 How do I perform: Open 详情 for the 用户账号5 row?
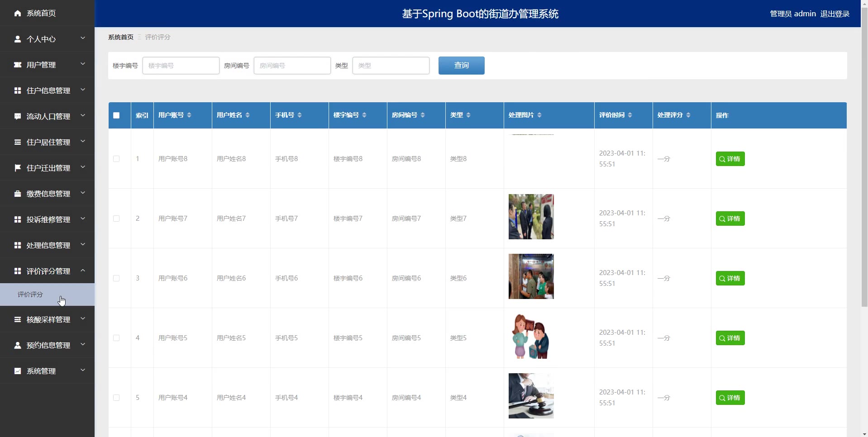coord(730,338)
